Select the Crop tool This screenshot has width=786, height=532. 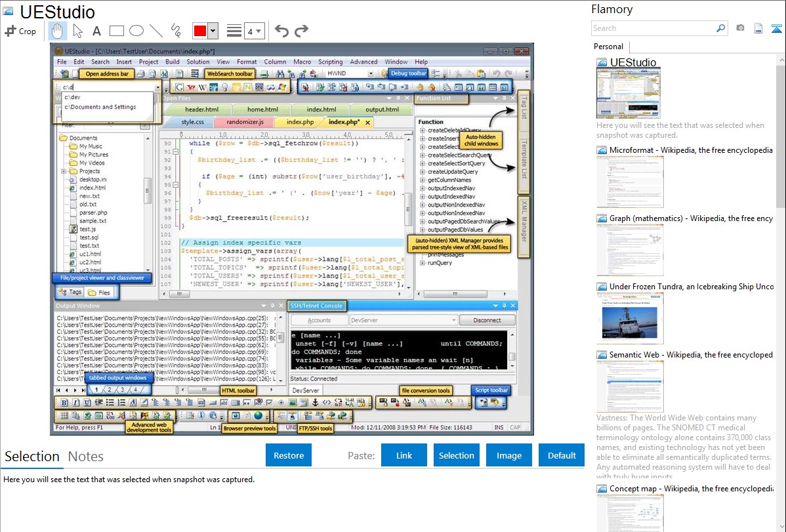pyautogui.click(x=20, y=31)
